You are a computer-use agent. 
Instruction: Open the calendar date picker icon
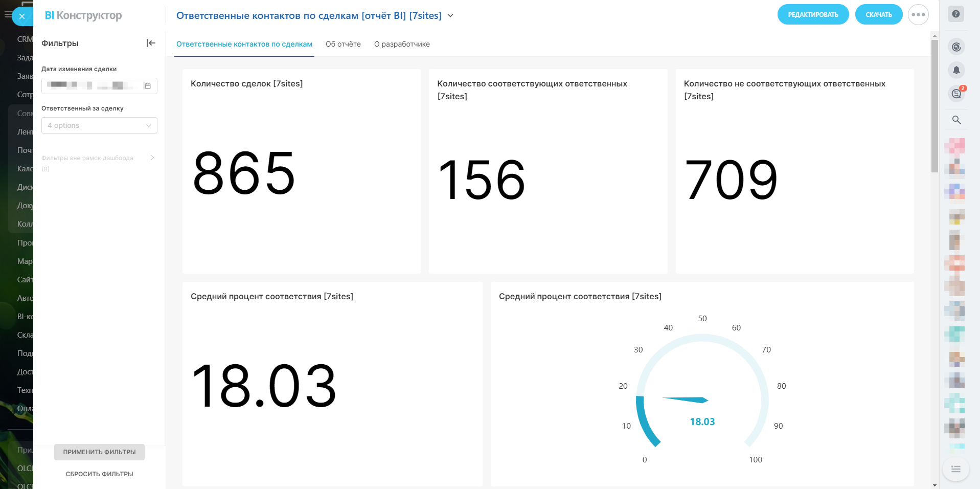148,86
